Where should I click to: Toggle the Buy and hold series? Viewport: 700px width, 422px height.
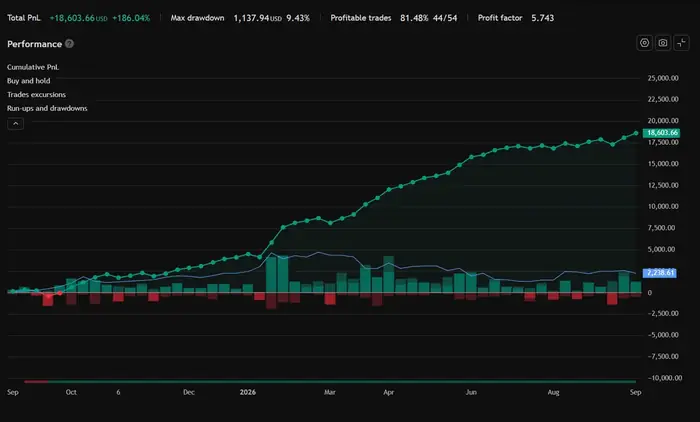(x=29, y=81)
